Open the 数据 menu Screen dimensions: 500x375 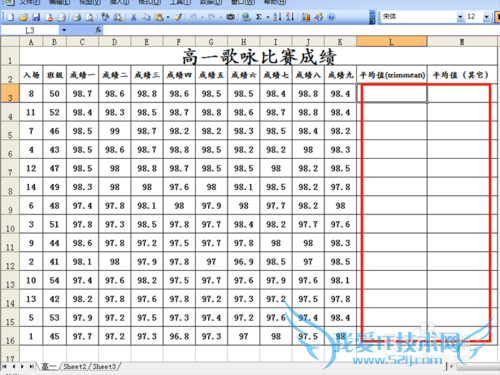coord(211,2)
